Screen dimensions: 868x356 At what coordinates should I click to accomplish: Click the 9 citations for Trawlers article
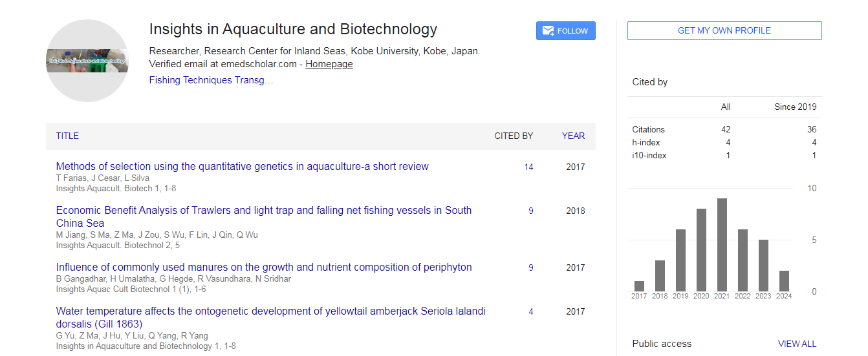(x=531, y=211)
